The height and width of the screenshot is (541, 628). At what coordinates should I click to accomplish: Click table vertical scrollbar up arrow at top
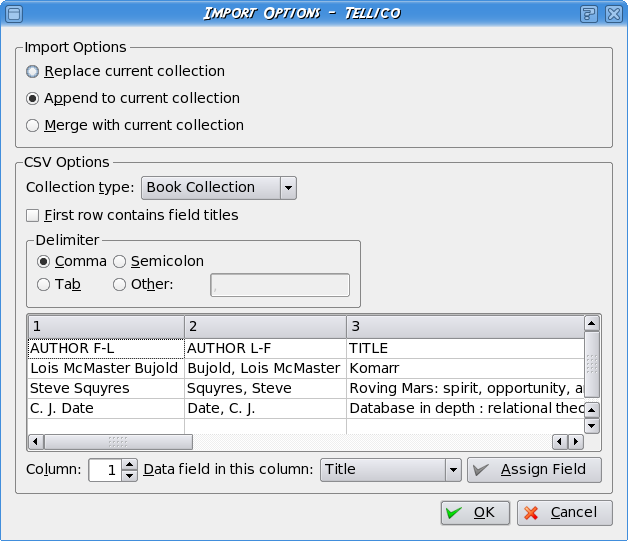coord(592,323)
